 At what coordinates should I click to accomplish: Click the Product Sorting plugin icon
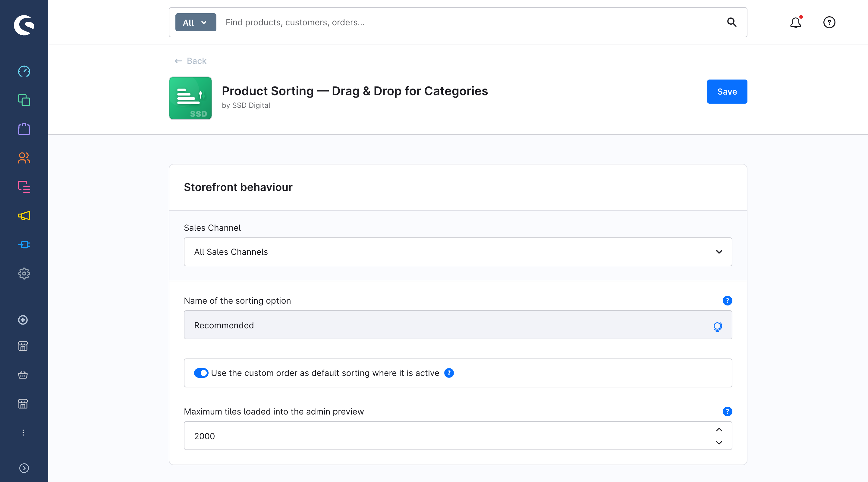point(190,98)
